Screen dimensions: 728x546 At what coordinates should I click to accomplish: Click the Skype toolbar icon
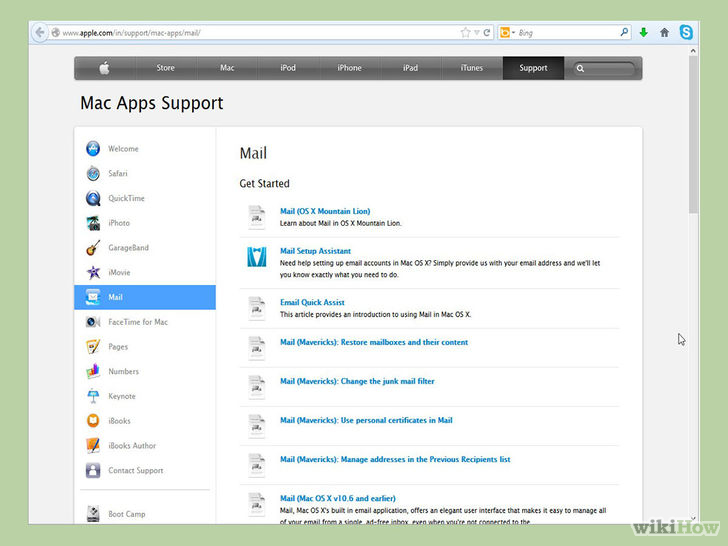tap(686, 32)
